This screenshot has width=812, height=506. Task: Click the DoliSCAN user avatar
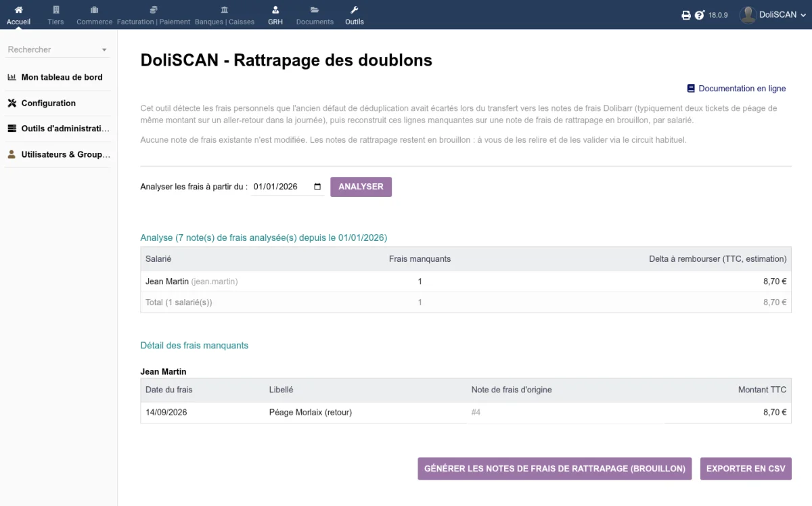click(x=747, y=15)
